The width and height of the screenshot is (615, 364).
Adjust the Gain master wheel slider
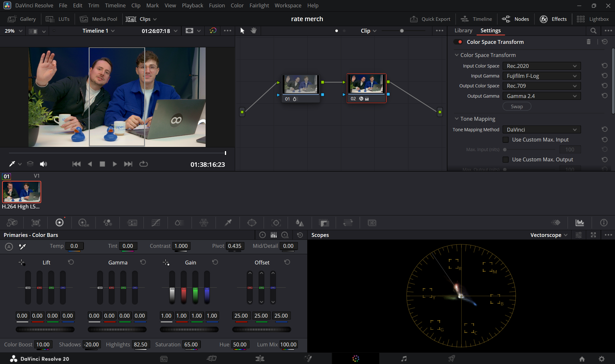coord(189,329)
